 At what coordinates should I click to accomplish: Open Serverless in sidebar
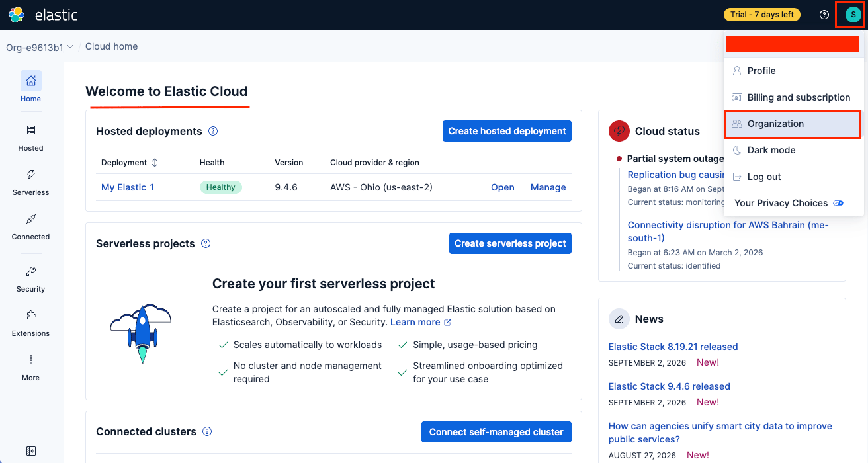(30, 182)
